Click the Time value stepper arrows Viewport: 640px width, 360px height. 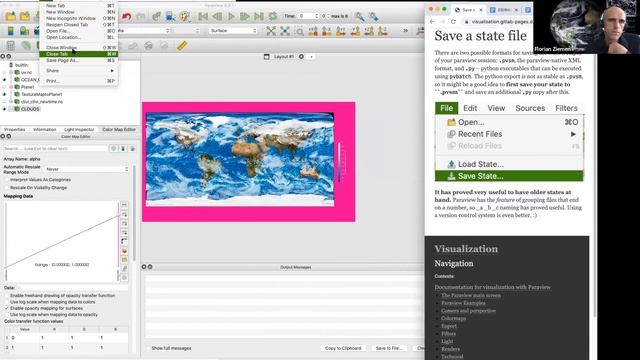click(316, 16)
